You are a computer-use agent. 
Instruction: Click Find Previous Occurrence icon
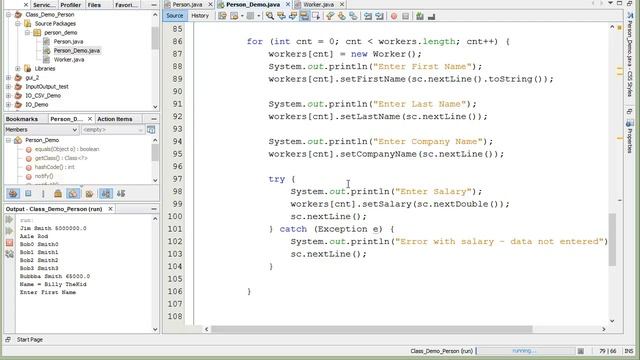click(281, 16)
